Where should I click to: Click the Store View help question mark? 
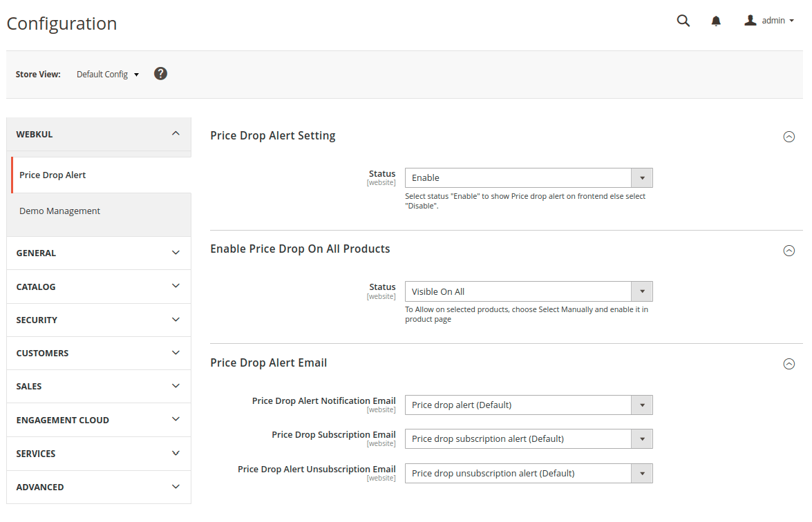pyautogui.click(x=160, y=73)
